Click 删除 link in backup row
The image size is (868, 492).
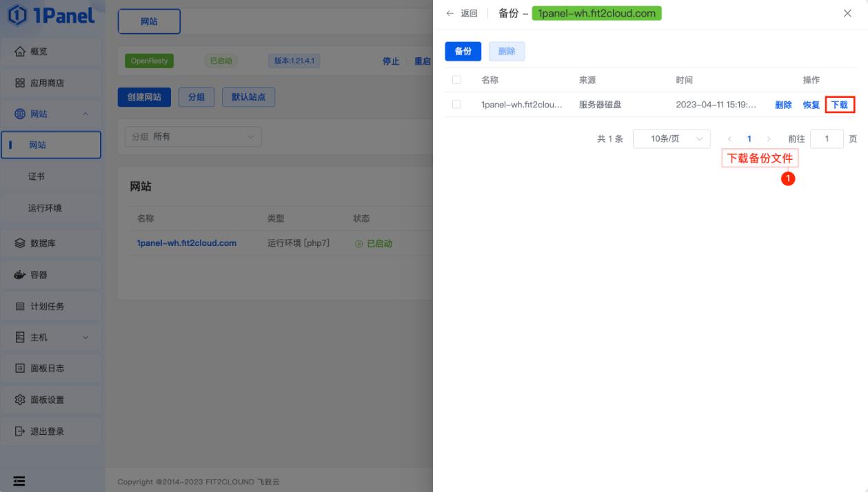[x=783, y=105]
